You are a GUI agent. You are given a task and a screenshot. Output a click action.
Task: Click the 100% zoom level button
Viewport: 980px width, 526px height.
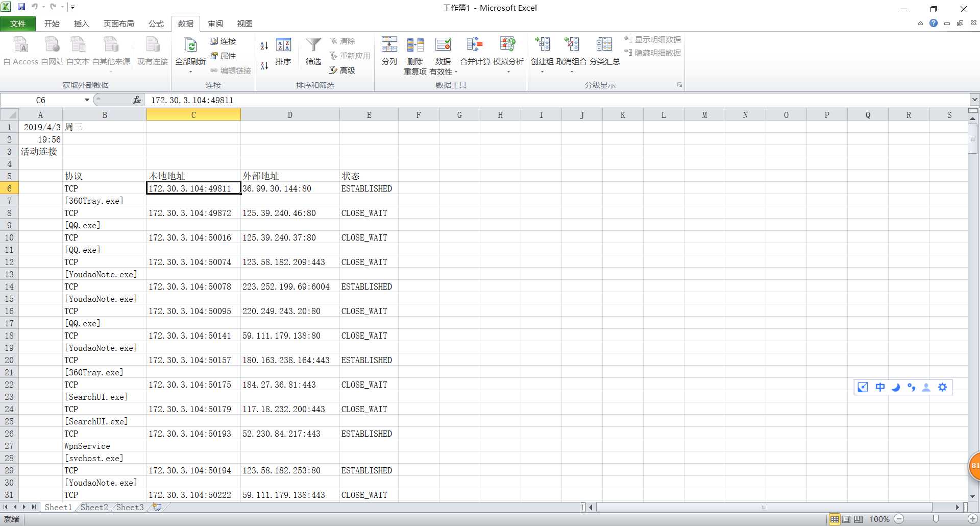tap(879, 519)
